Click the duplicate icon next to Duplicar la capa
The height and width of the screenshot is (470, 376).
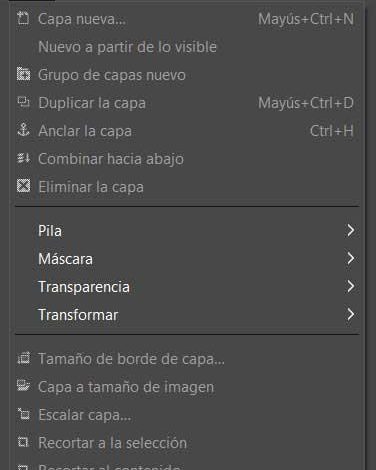(23, 102)
